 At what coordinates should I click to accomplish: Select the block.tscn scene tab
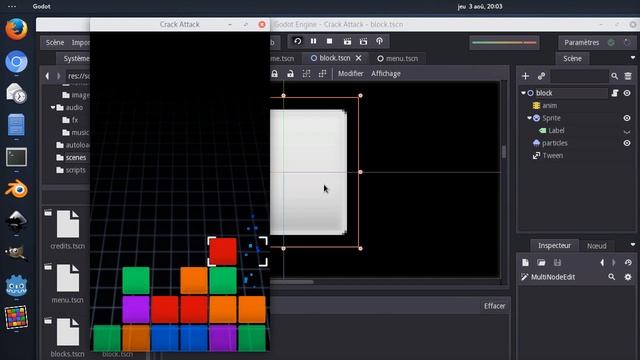tap(331, 58)
